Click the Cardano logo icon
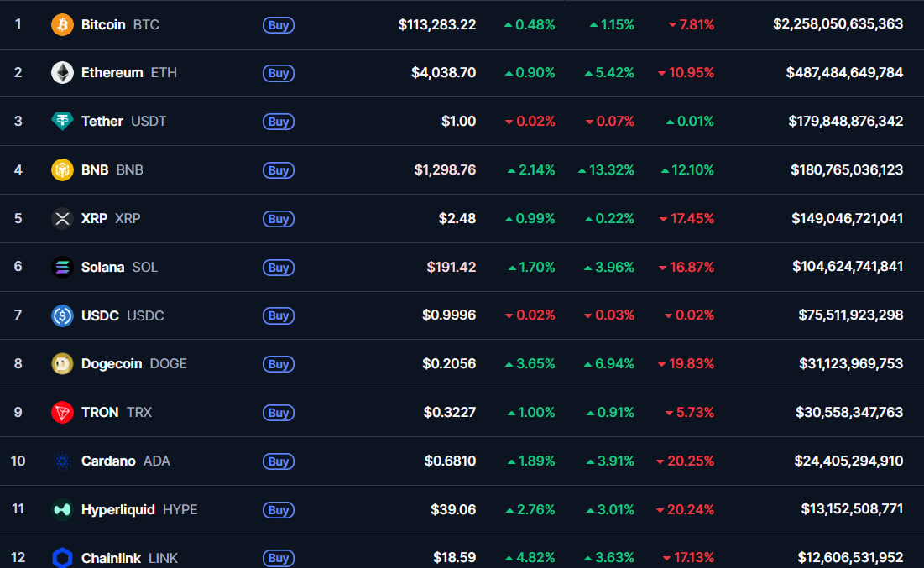The image size is (924, 568). click(x=62, y=461)
